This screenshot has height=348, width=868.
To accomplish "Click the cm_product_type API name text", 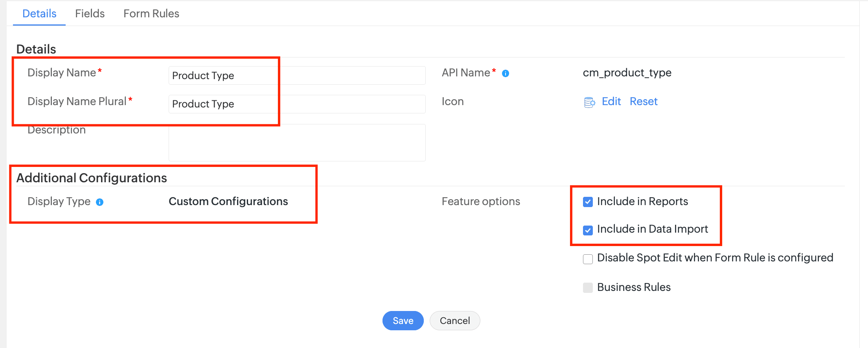I will click(627, 73).
